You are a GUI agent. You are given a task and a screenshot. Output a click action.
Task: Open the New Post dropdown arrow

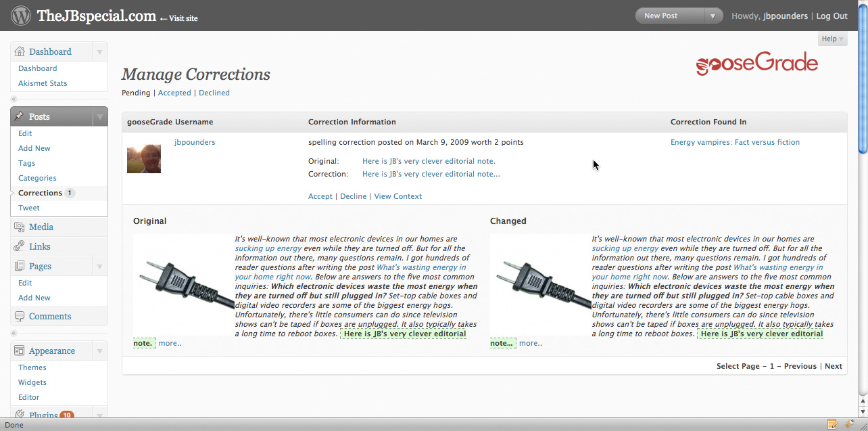pos(713,16)
